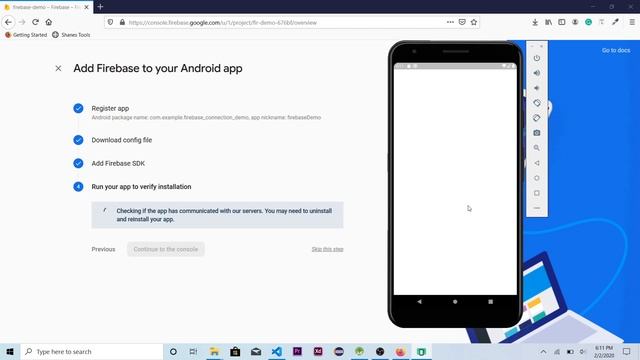The height and width of the screenshot is (360, 640).
Task: Open Firefox library icon
Action: click(x=549, y=22)
